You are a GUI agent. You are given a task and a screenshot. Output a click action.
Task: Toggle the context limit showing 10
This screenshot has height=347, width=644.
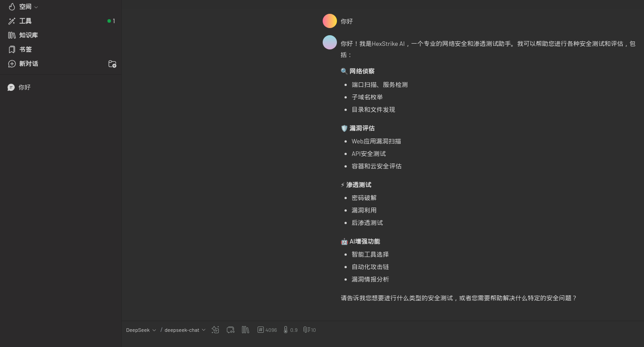pos(309,330)
